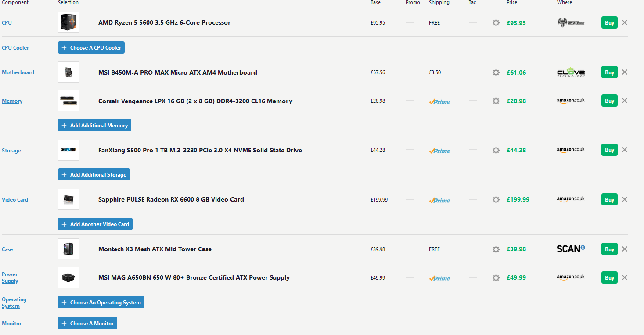Click the Prime shipping badge for the storage drive
Image resolution: width=644 pixels, height=335 pixels.
coord(439,151)
